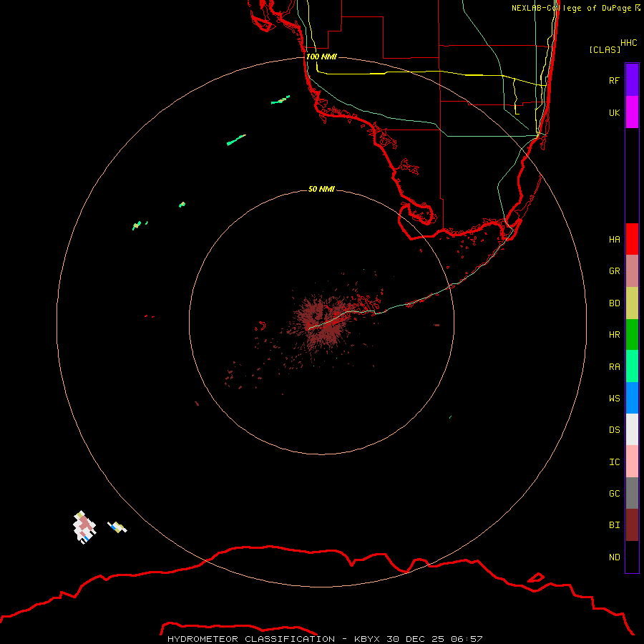Click the RF legend label

[614, 80]
